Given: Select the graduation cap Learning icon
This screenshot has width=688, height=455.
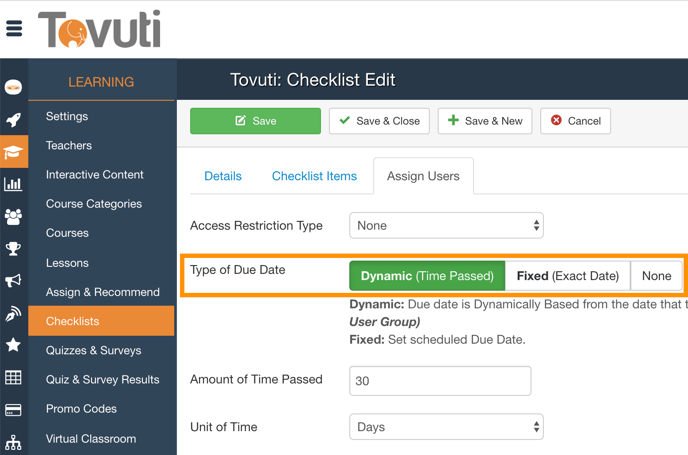Looking at the screenshot, I should pyautogui.click(x=13, y=151).
